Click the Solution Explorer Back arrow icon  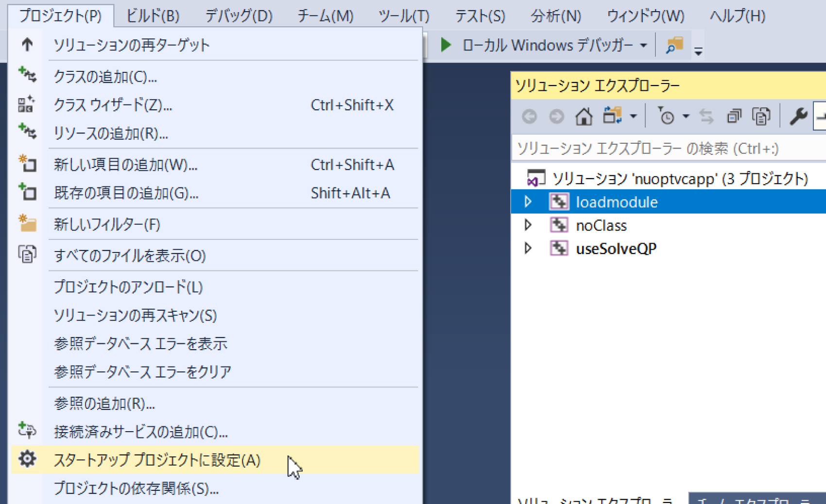pos(529,117)
